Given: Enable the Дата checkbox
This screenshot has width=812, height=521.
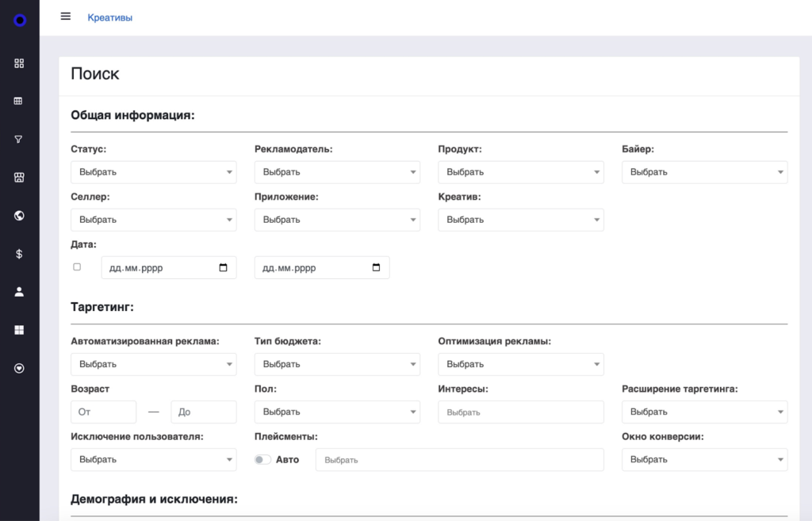Looking at the screenshot, I should 77,267.
